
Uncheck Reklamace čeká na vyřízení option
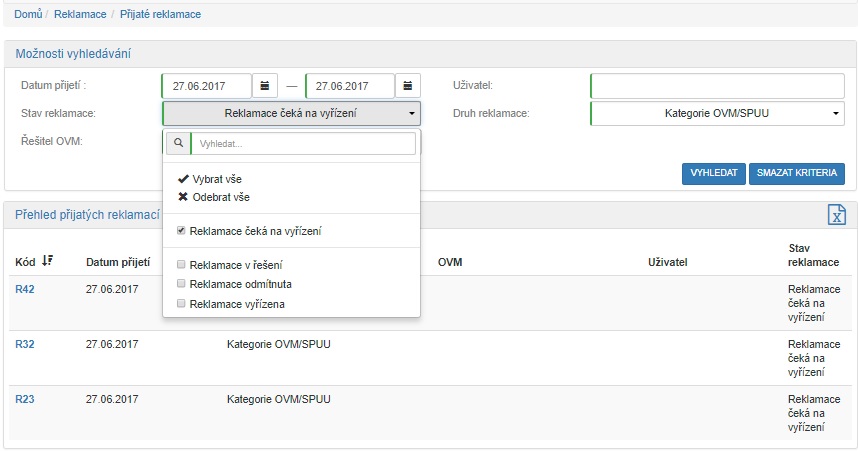click(181, 231)
